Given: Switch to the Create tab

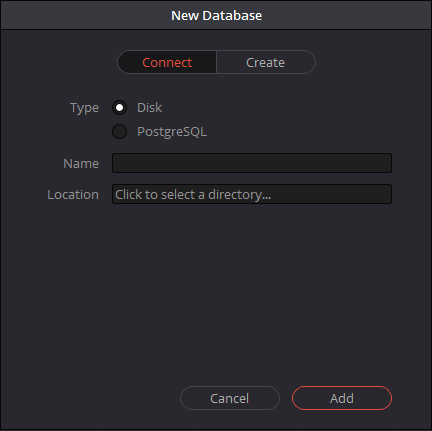Looking at the screenshot, I should pyautogui.click(x=266, y=62).
